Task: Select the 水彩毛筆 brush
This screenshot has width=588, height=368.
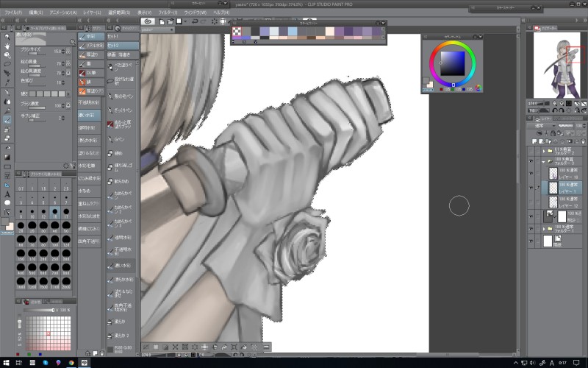Action: coord(89,165)
